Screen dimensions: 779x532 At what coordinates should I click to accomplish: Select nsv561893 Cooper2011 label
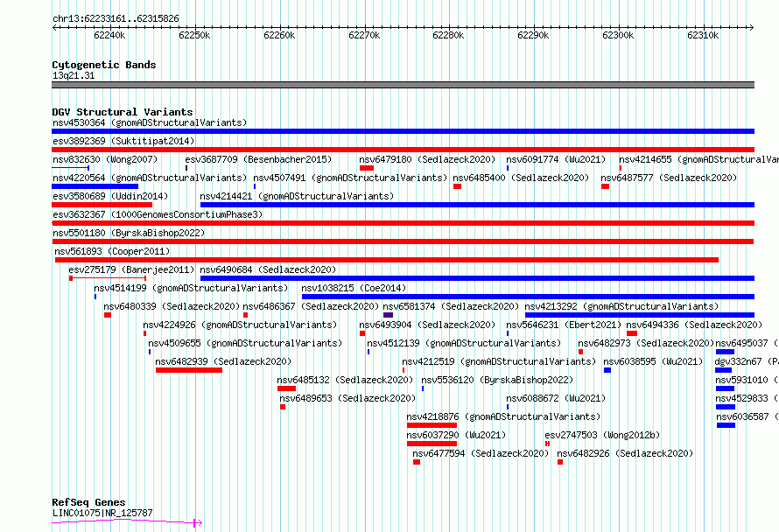[112, 251]
